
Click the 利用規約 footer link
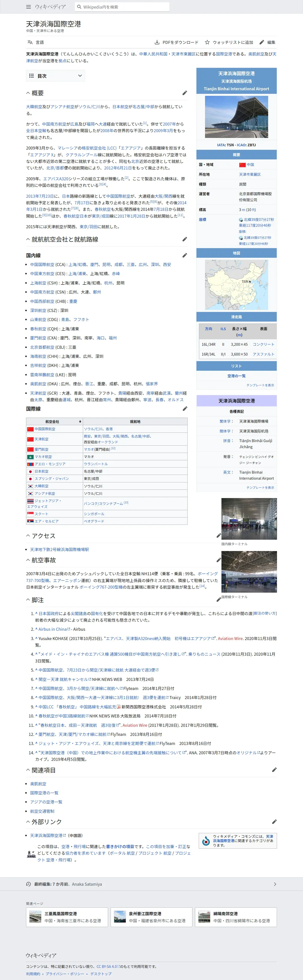33,973
